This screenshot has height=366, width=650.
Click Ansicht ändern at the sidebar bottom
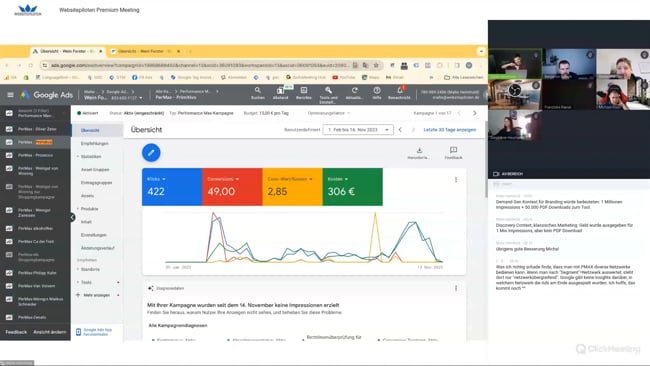pos(50,332)
